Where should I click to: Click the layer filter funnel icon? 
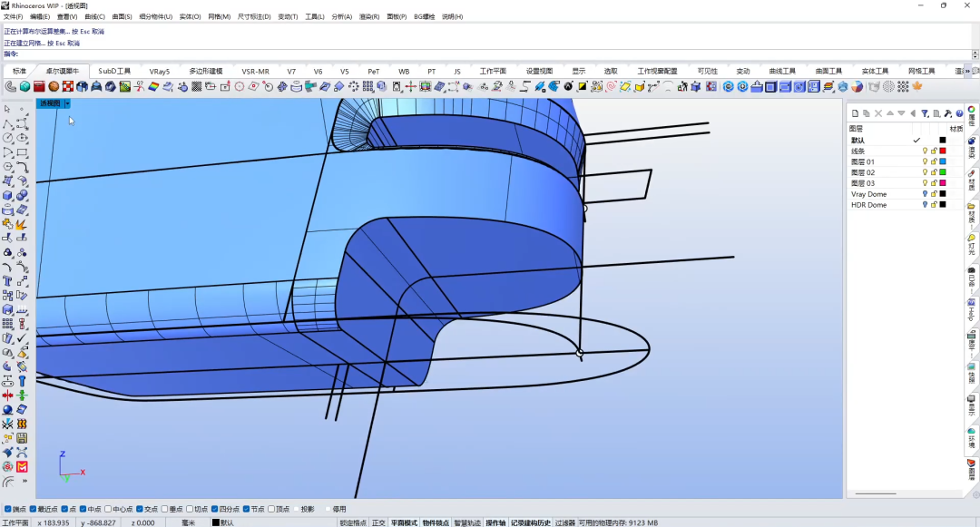925,113
